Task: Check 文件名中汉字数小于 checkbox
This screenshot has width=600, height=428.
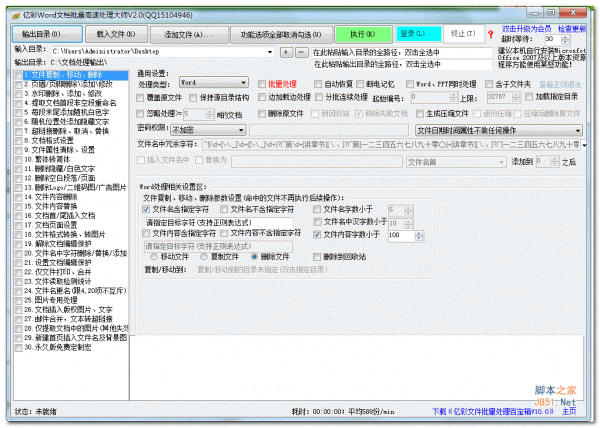Action: pos(317,222)
